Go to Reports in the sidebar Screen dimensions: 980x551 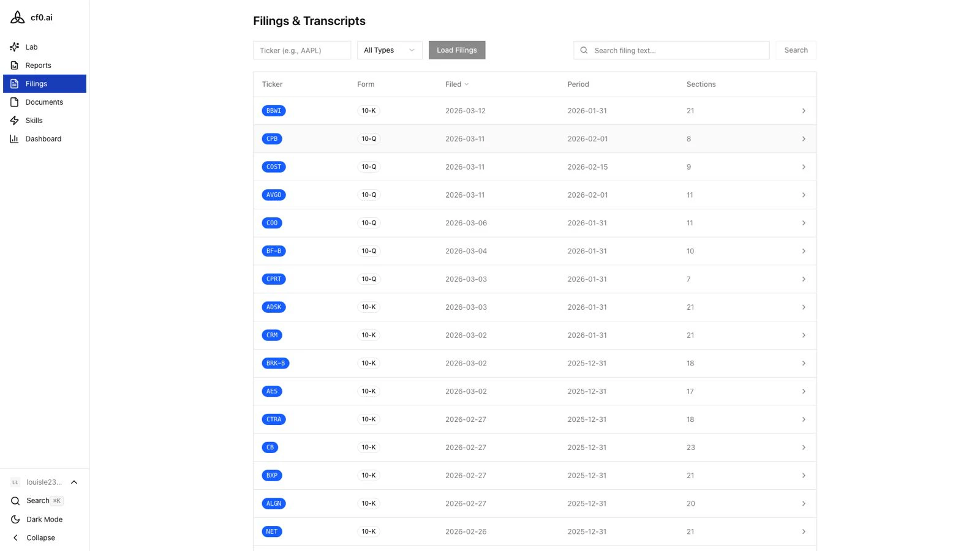click(x=45, y=66)
